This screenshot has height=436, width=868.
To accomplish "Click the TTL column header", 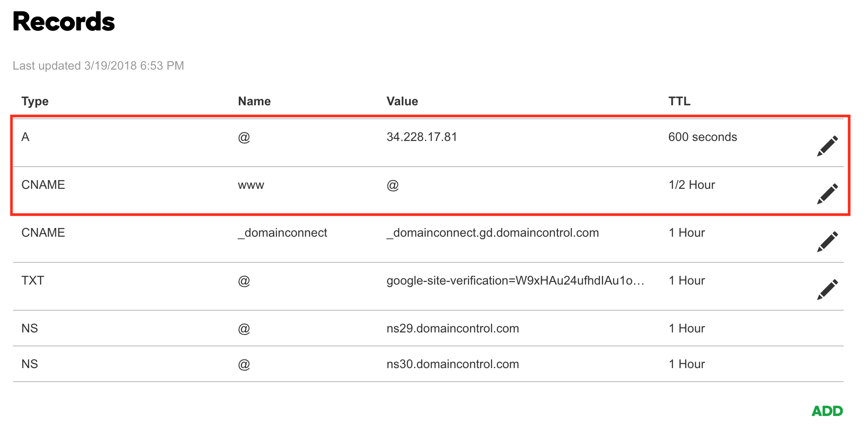I will tap(679, 101).
